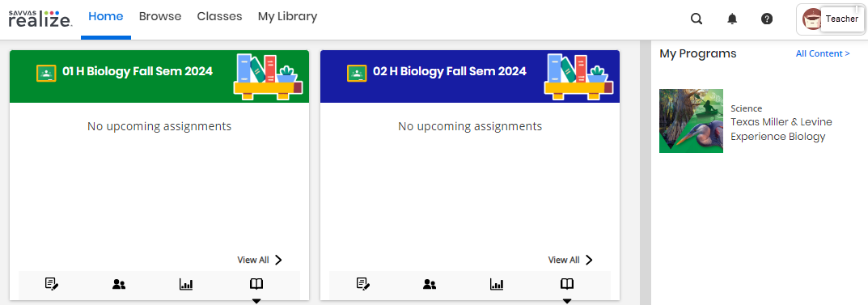Expand arrow below 01 H Biology book icon
This screenshot has height=305, width=868.
click(x=256, y=301)
